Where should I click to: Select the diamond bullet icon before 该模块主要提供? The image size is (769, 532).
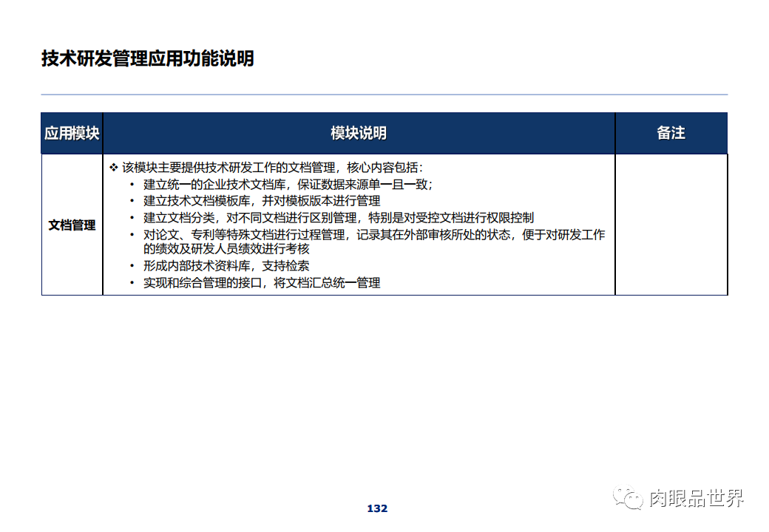click(x=112, y=168)
